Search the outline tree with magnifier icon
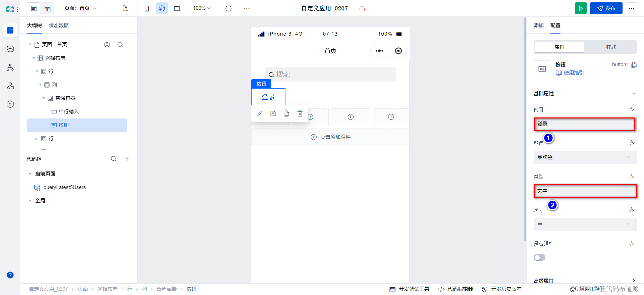644x295 pixels. click(x=120, y=45)
